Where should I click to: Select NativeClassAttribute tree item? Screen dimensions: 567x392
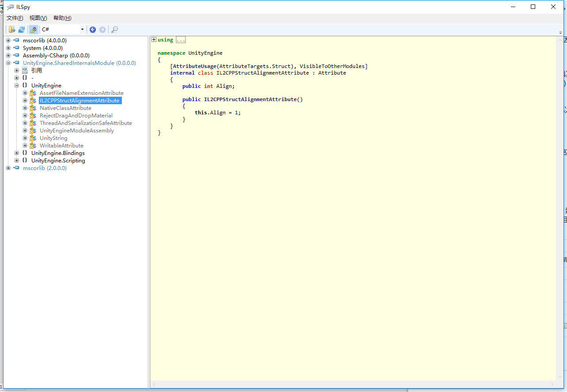point(66,108)
